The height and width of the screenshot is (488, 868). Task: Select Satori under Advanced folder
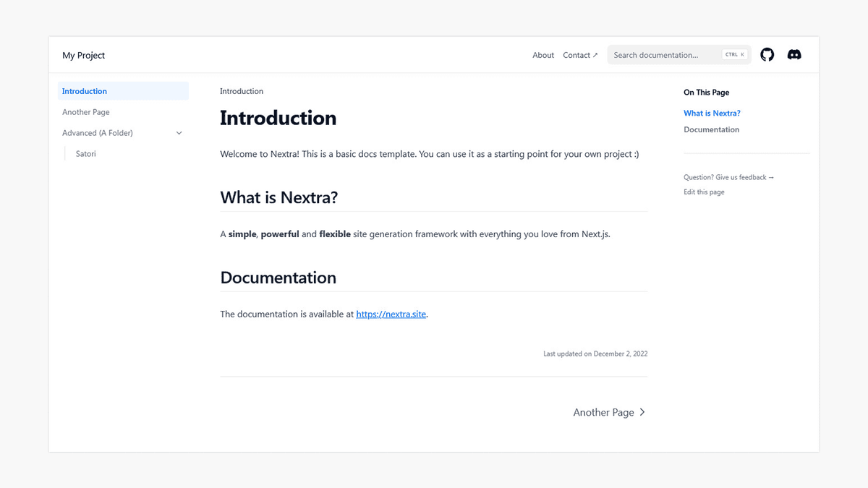point(85,153)
